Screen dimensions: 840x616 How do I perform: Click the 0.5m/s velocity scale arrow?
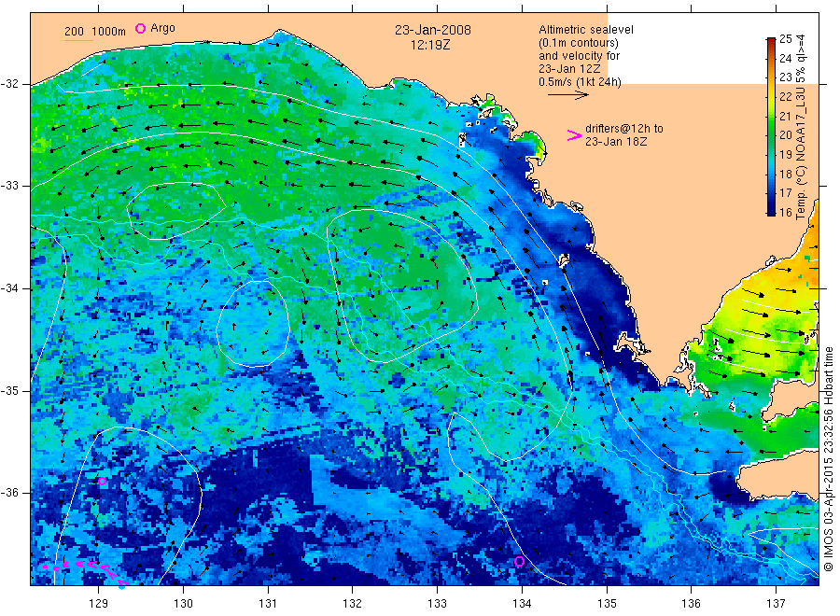[x=567, y=95]
